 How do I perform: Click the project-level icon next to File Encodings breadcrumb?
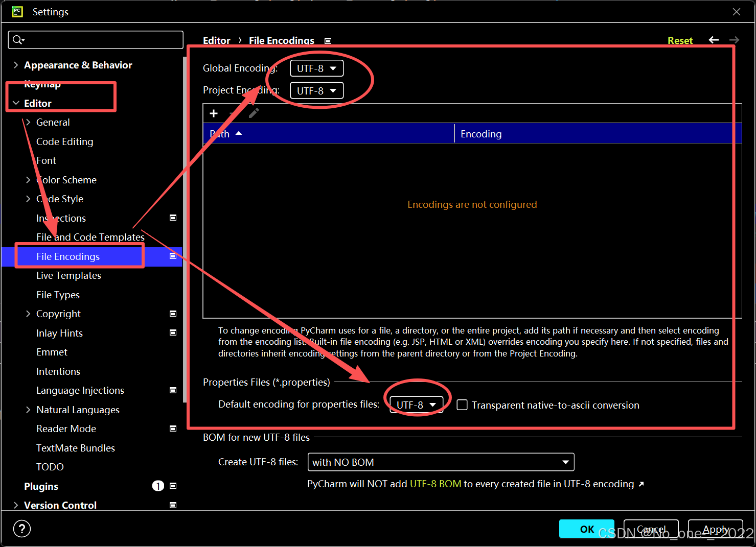tap(328, 41)
